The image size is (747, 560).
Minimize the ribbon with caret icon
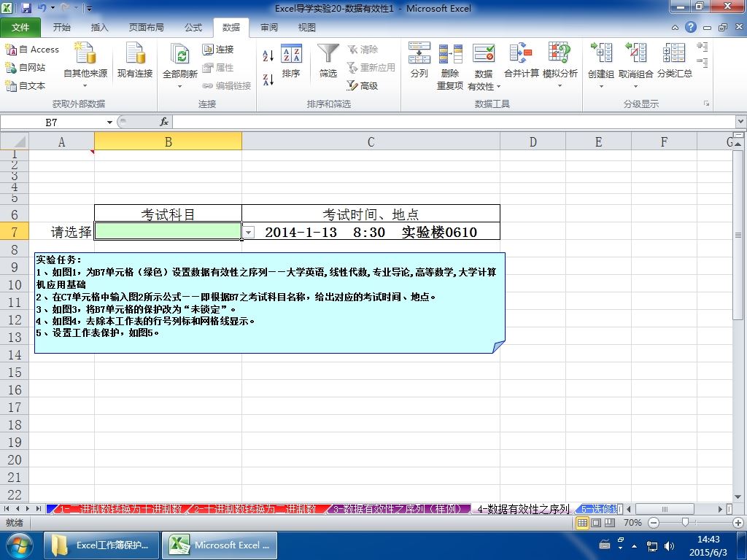675,28
